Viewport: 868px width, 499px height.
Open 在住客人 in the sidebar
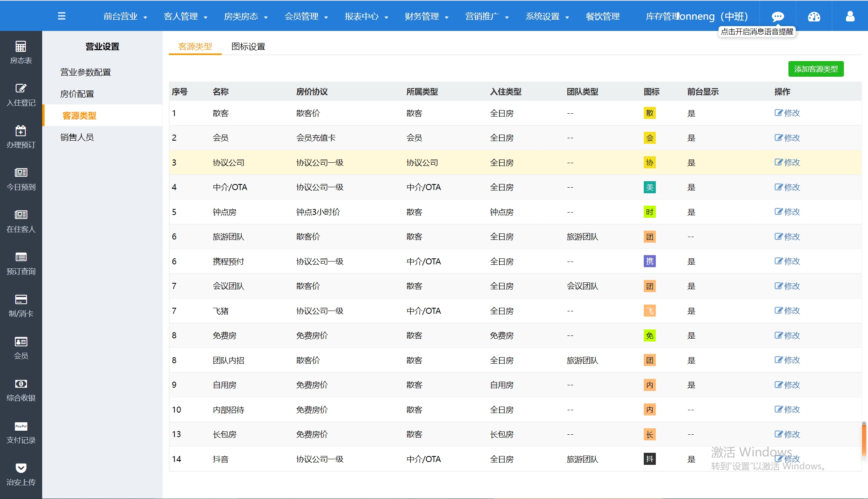tap(21, 221)
